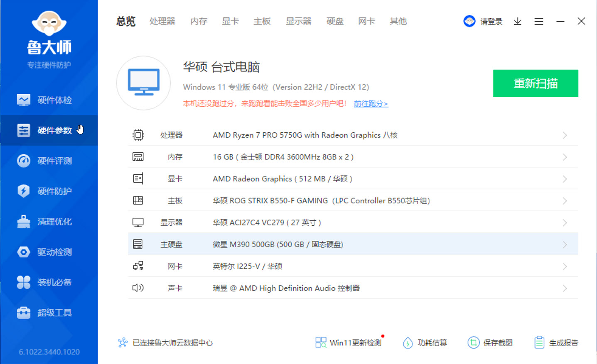Open 超级工具 toolbox
This screenshot has width=597, height=364.
tap(49, 313)
